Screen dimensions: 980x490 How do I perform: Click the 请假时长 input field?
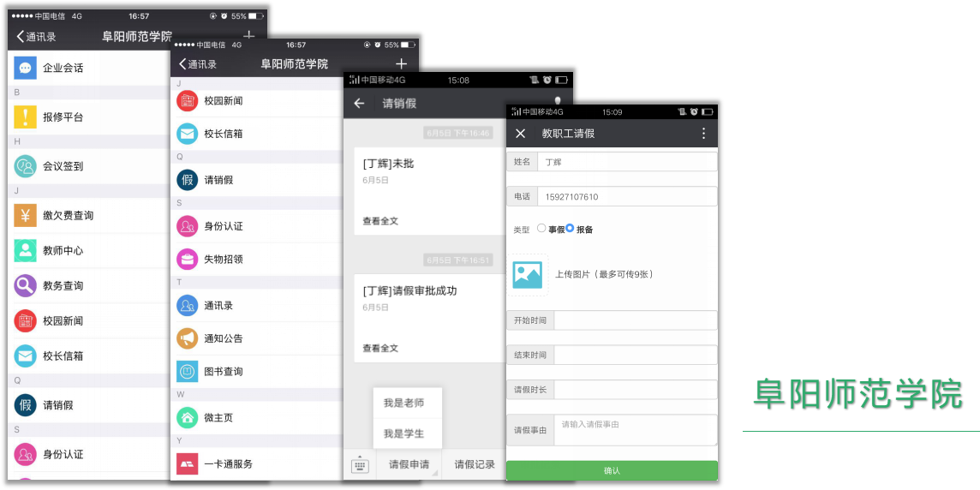[636, 390]
